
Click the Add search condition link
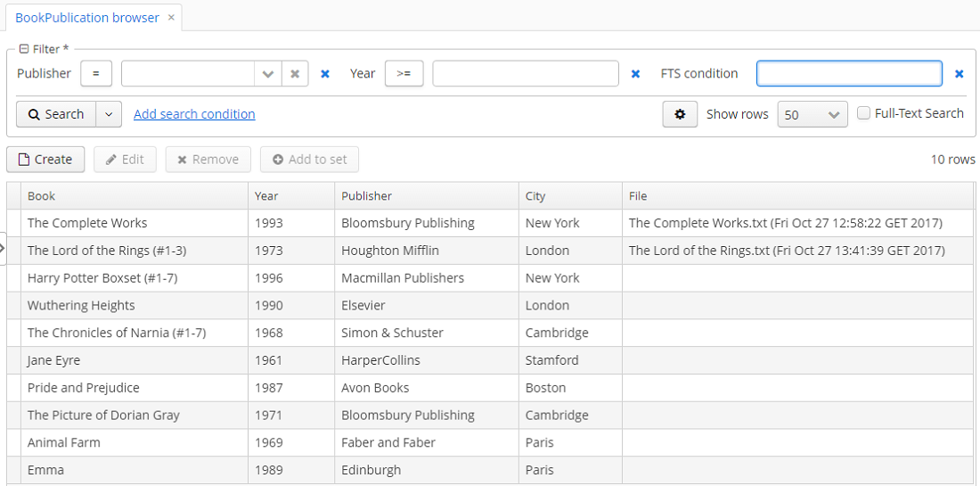point(194,114)
